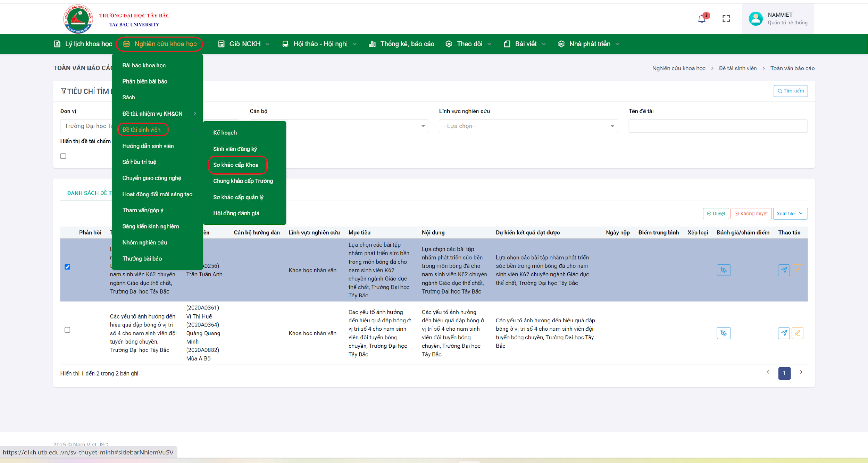The width and height of the screenshot is (868, 463).
Task: Expand the Bài viết menu
Action: [525, 44]
